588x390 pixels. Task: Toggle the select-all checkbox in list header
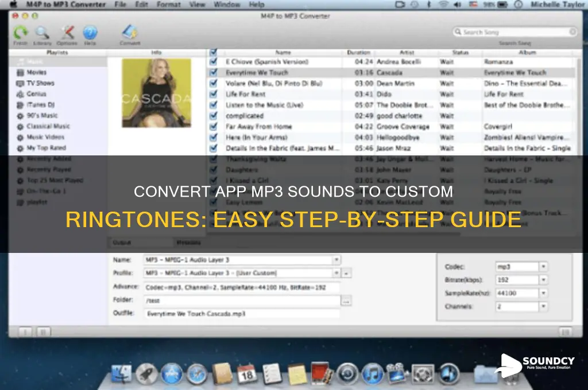(214, 52)
